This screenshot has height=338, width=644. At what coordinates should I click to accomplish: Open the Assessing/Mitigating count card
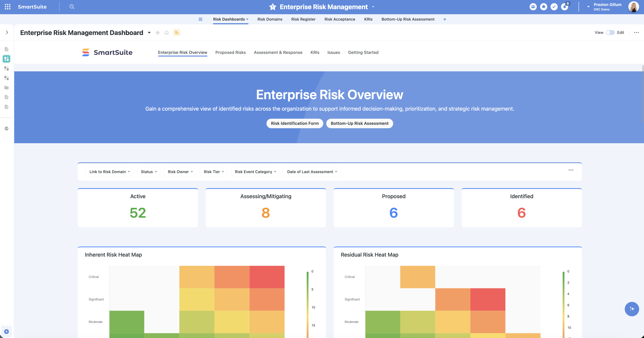(266, 208)
